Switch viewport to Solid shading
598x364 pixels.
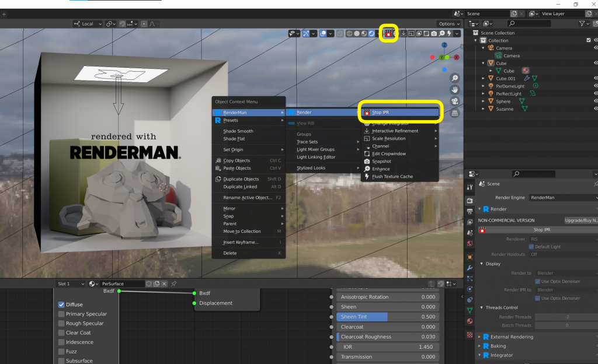[357, 33]
